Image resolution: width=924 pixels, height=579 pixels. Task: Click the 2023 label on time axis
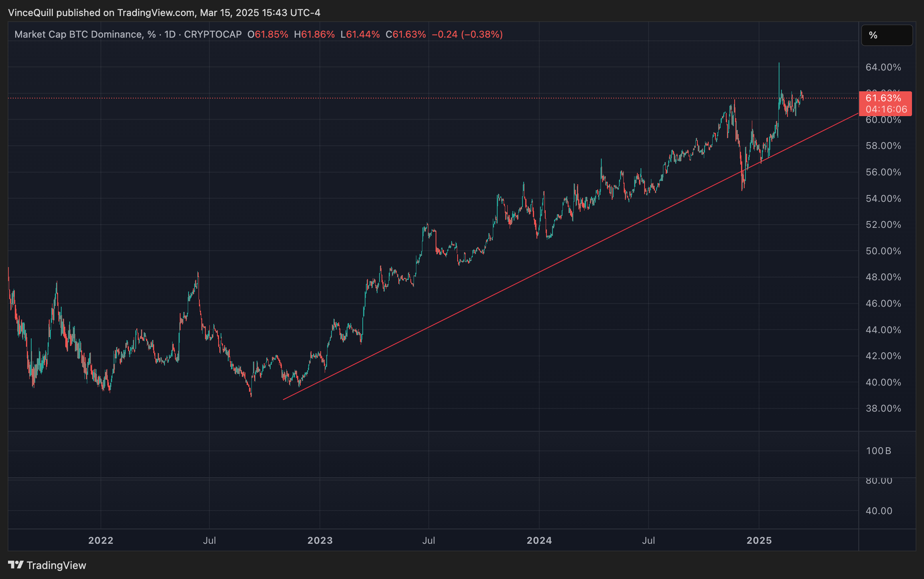tap(320, 540)
